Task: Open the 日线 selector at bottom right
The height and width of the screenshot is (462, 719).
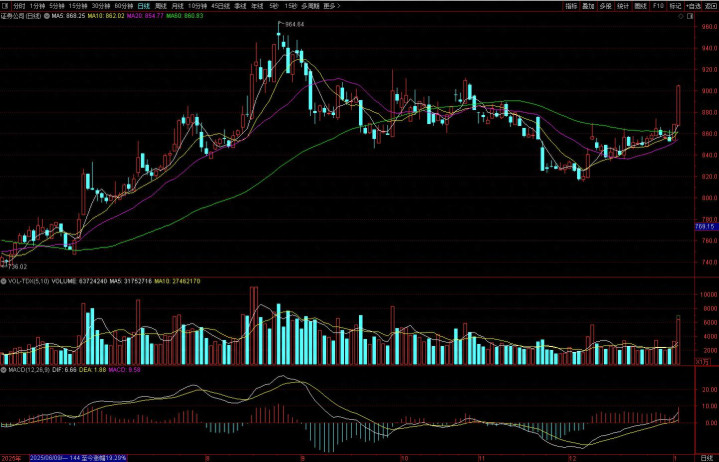Action: tap(706, 457)
